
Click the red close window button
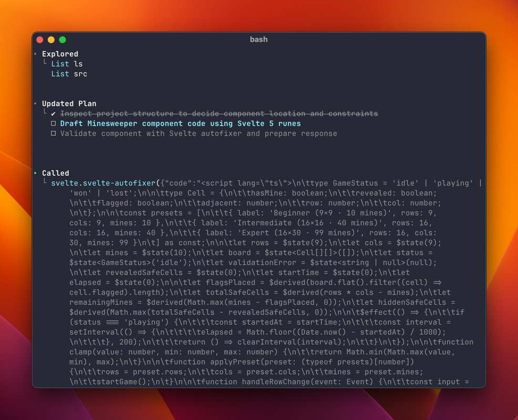coord(40,39)
